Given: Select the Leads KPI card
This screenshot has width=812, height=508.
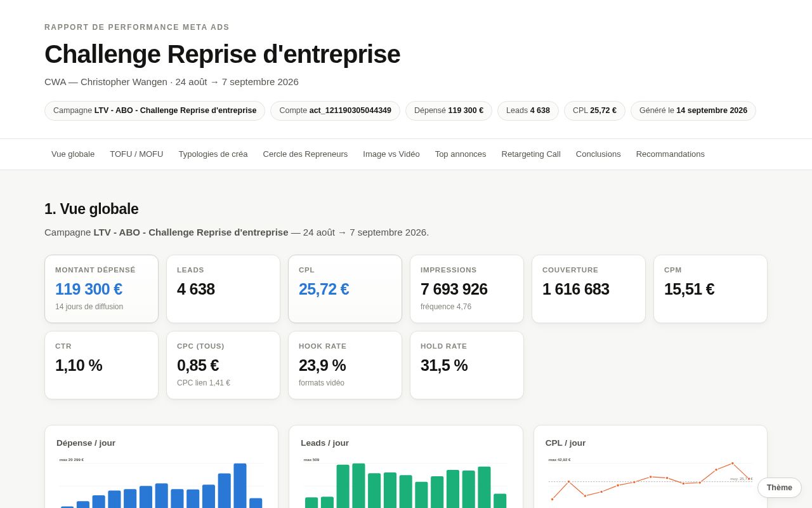Looking at the screenshot, I should [x=223, y=289].
